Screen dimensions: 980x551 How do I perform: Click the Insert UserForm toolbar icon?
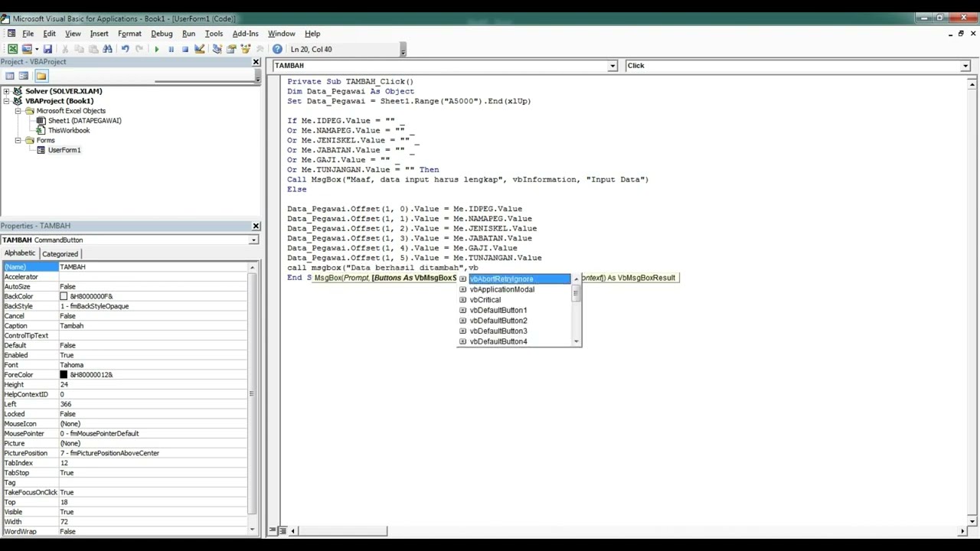tap(27, 49)
